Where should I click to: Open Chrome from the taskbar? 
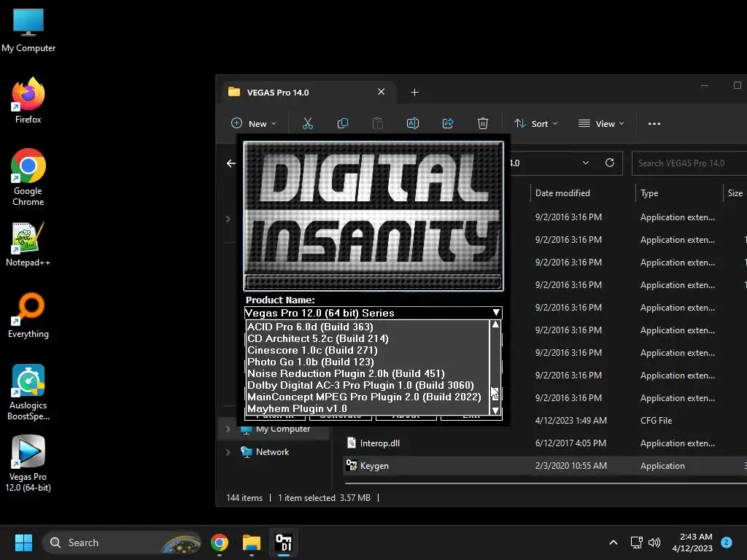tap(219, 542)
